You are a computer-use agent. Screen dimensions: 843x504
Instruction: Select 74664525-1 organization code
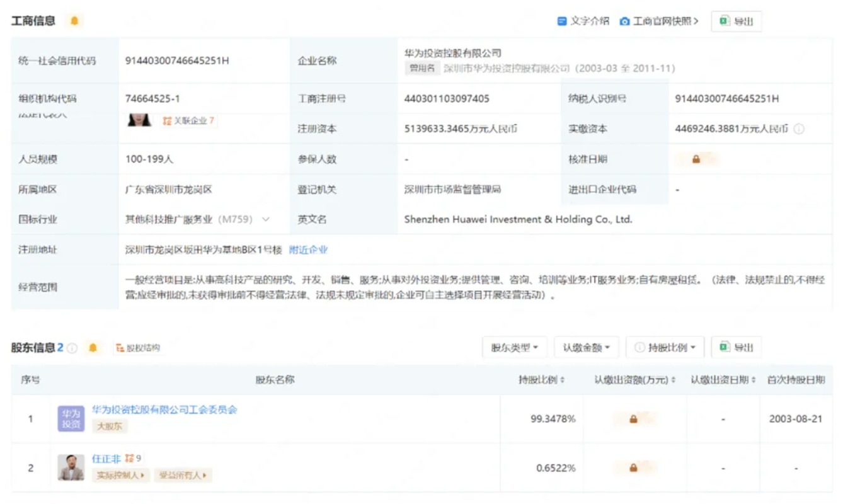[x=152, y=99]
